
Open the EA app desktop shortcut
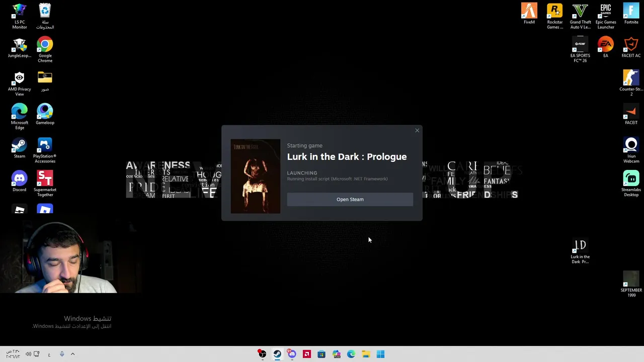coord(606,47)
